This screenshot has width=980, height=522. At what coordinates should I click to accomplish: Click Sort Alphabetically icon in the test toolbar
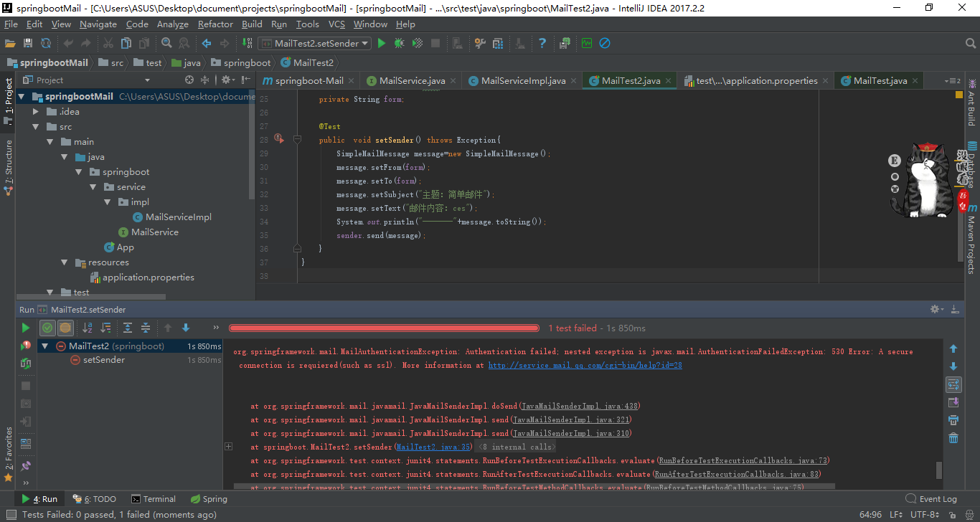[x=88, y=328]
